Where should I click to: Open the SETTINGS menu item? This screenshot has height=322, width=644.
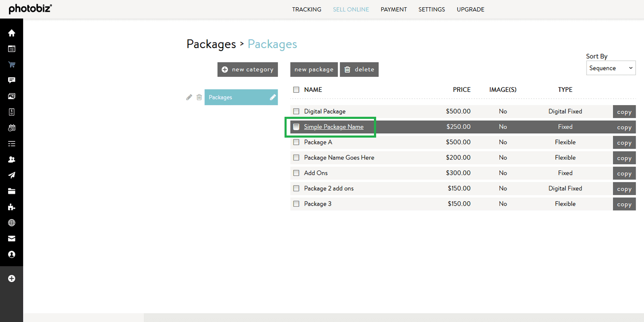(431, 9)
